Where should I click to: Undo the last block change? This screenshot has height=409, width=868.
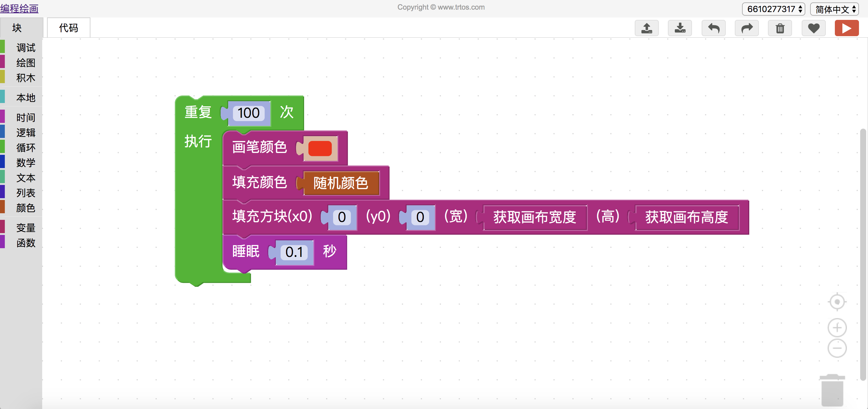coord(713,28)
